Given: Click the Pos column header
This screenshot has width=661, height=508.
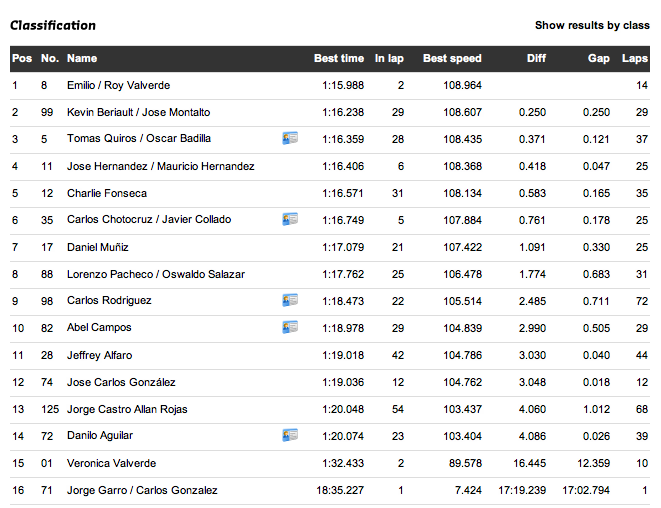Looking at the screenshot, I should point(21,59).
